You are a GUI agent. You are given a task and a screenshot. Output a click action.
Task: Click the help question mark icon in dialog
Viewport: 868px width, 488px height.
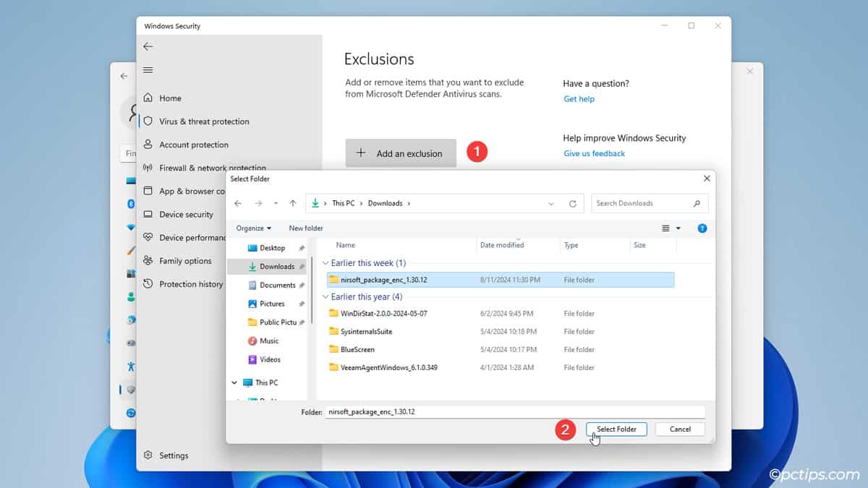pos(702,228)
